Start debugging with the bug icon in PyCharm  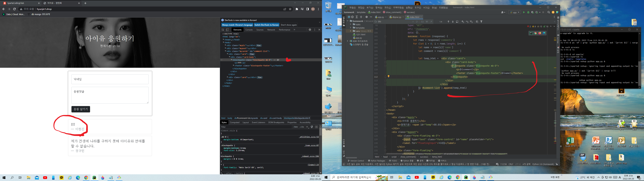coord(528,12)
